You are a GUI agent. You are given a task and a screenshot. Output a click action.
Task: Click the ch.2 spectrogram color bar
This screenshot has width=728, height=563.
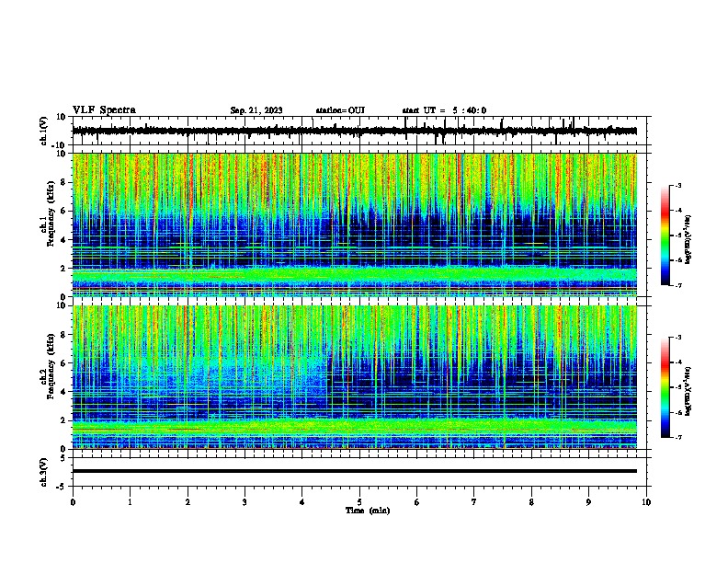point(665,387)
